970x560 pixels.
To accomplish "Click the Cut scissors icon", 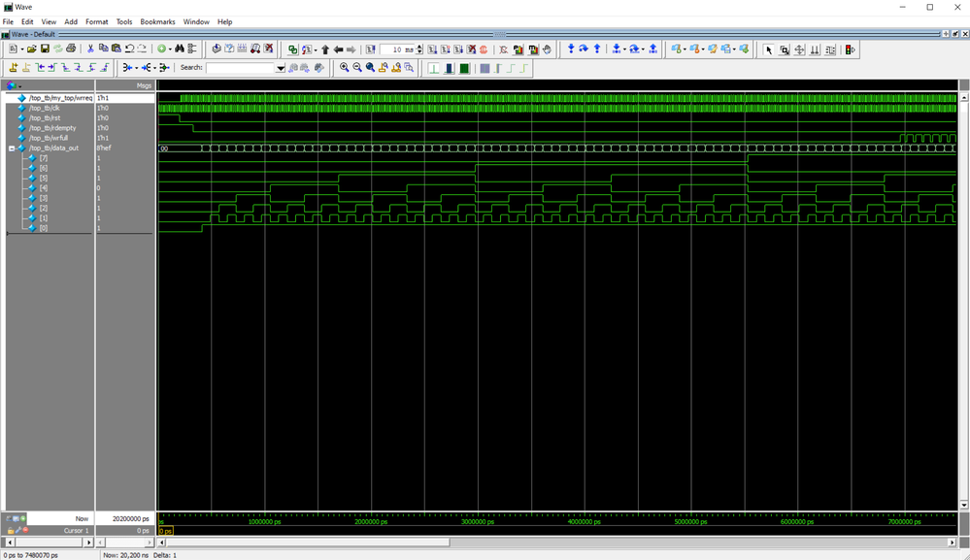I will coord(90,49).
